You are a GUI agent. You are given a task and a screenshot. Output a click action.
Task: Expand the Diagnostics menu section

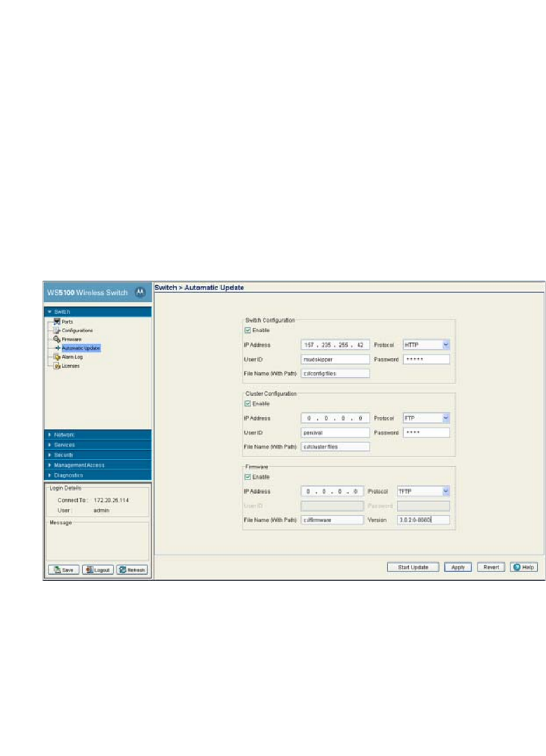(98, 475)
